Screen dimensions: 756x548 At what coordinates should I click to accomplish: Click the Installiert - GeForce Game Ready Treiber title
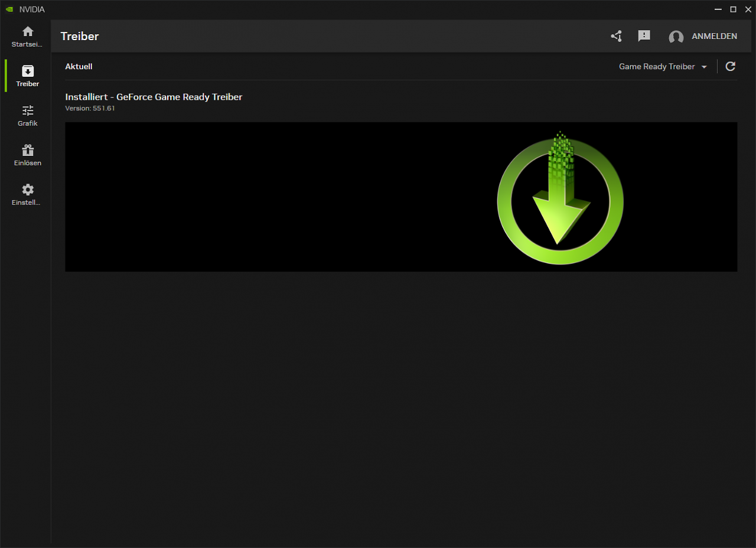[x=154, y=97]
